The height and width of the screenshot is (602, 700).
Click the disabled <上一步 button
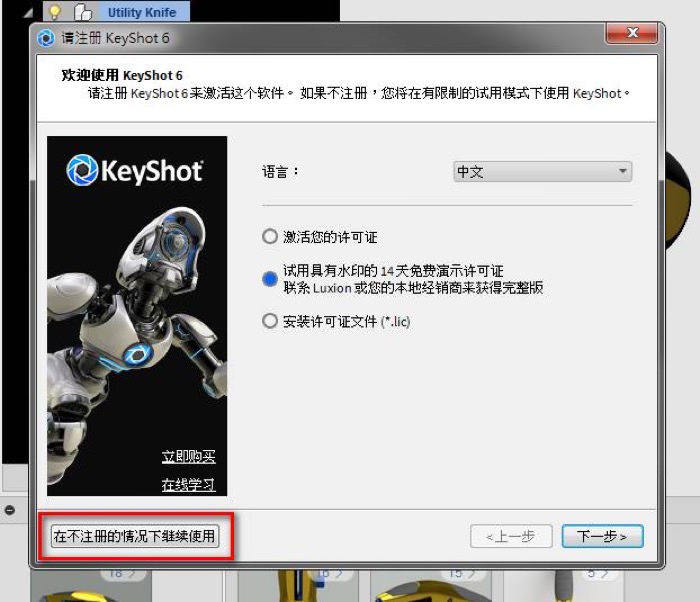(511, 536)
